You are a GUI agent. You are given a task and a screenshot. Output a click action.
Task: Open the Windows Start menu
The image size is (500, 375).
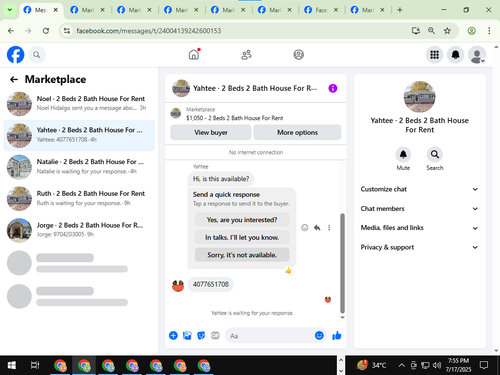[12, 366]
